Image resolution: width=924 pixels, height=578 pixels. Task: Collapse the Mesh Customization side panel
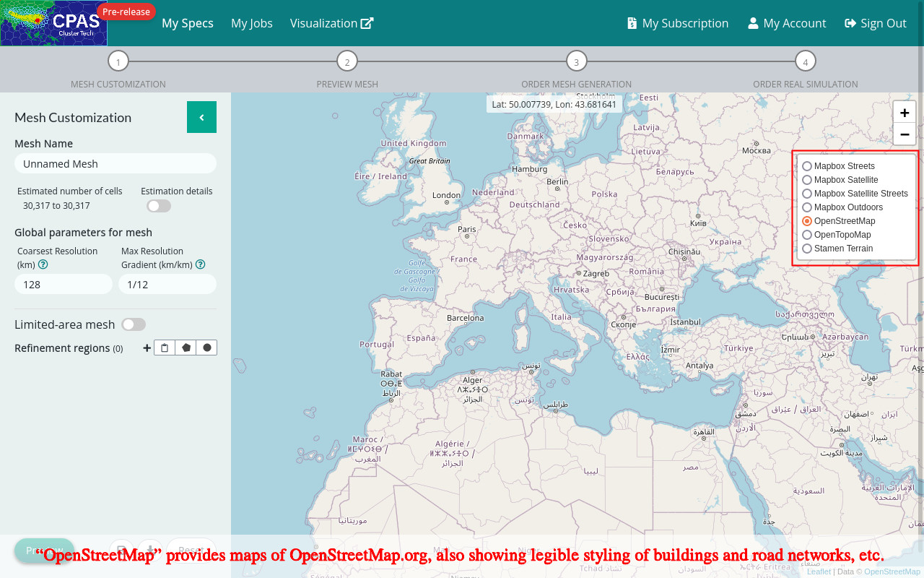point(201,117)
